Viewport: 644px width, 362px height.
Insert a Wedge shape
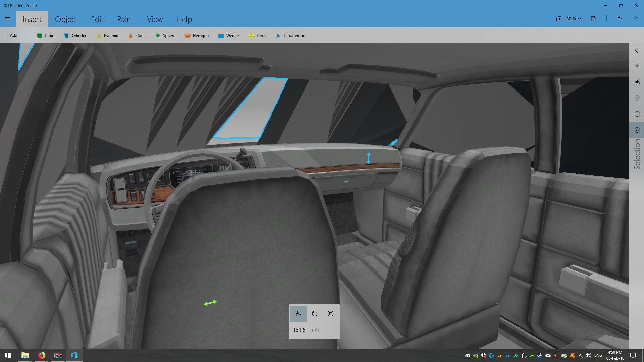[228, 35]
